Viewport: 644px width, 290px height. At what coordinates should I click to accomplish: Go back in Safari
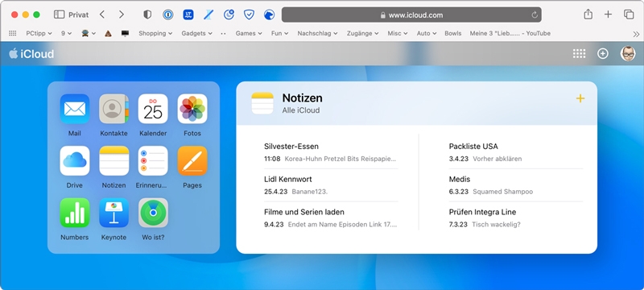pos(102,14)
